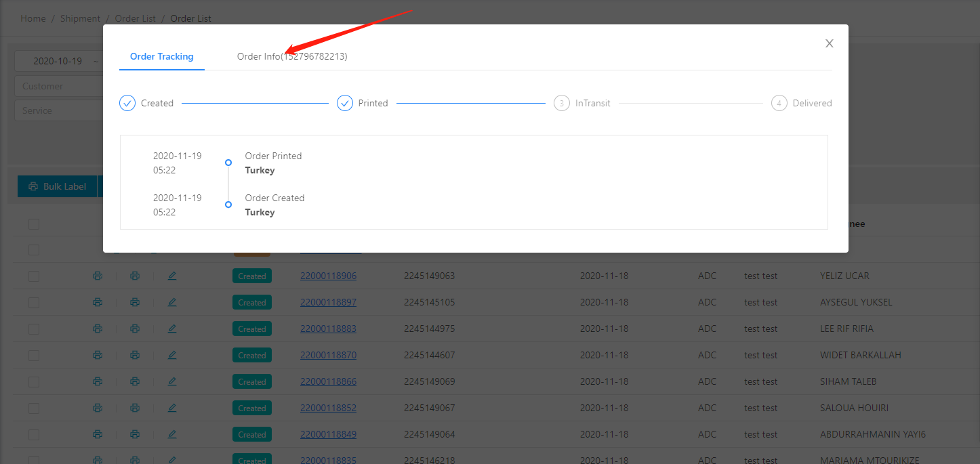
Task: Go to Home in the breadcrumb
Action: [33, 18]
